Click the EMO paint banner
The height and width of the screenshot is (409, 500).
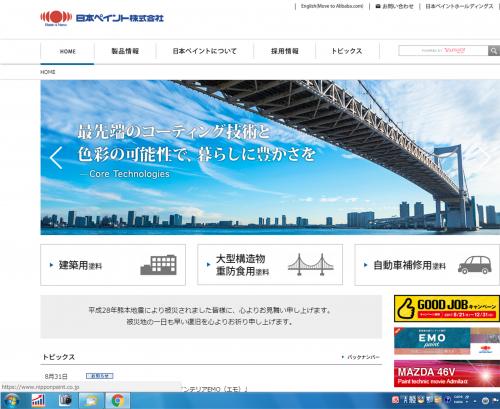coord(447,341)
